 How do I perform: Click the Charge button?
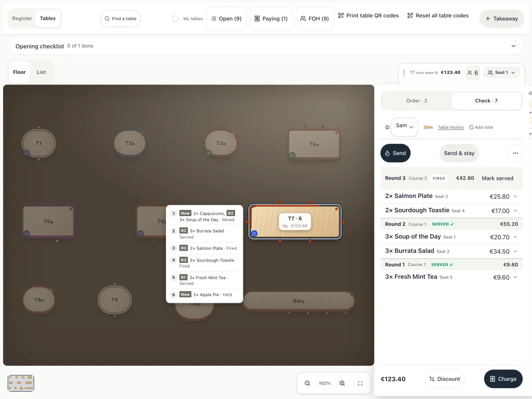tap(503, 379)
